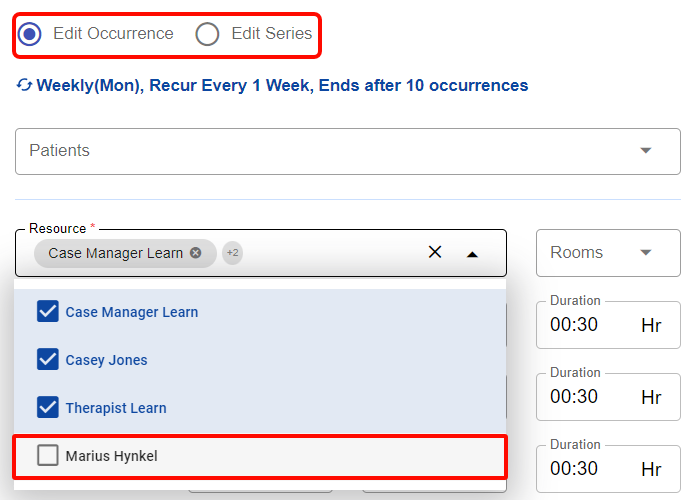The image size is (696, 500).
Task: Click the recurrence icon beside Weekly(Mon)
Action: (x=24, y=85)
